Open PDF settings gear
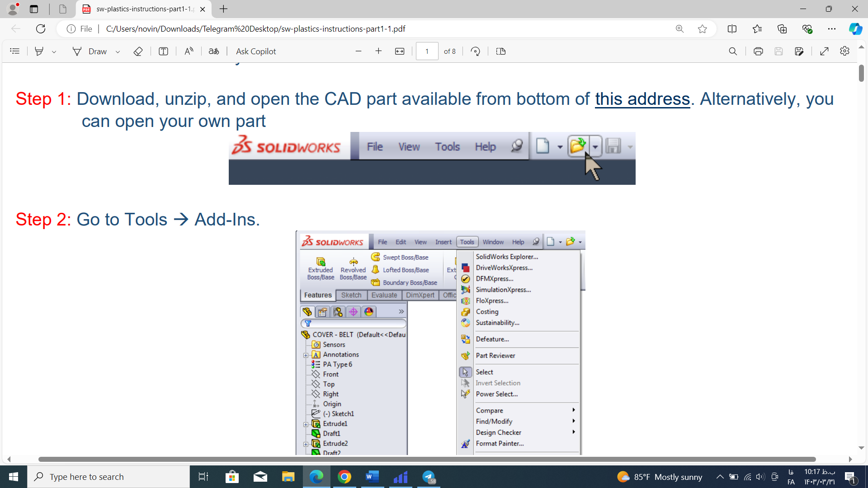868x488 pixels. [x=844, y=52]
